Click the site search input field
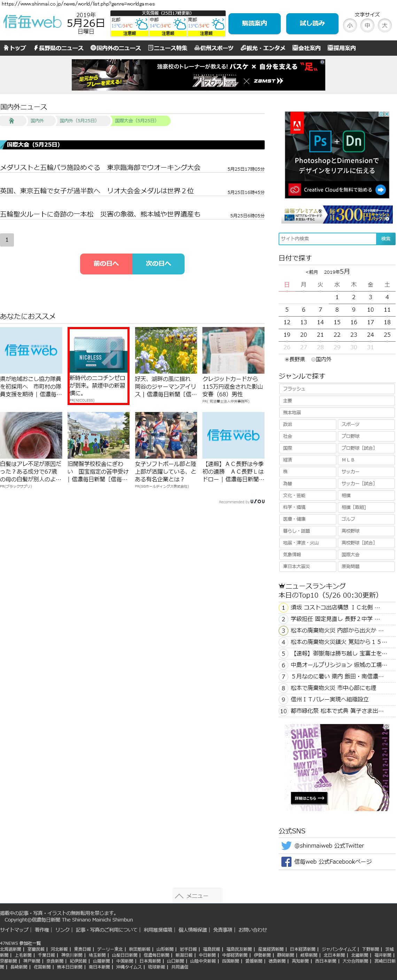 coord(327,239)
